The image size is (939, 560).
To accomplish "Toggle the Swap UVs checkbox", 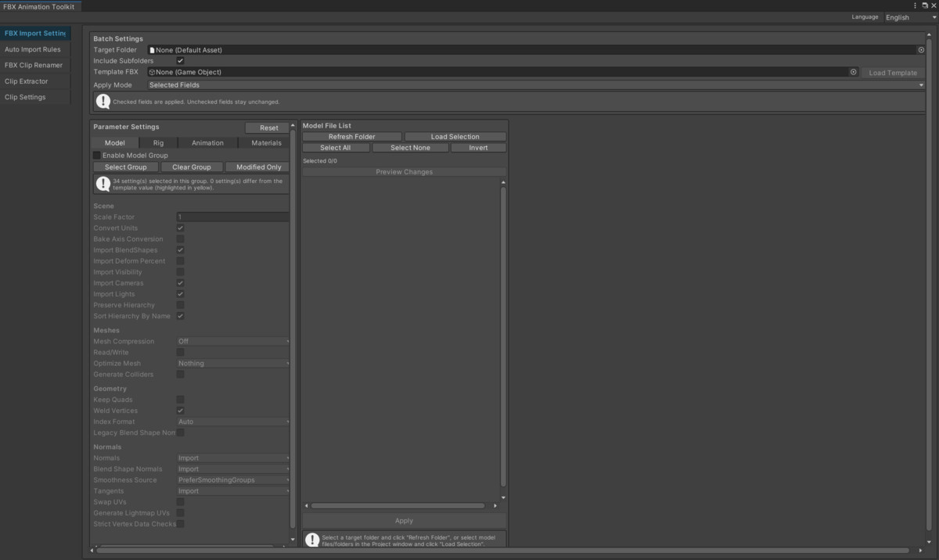I will (x=180, y=502).
